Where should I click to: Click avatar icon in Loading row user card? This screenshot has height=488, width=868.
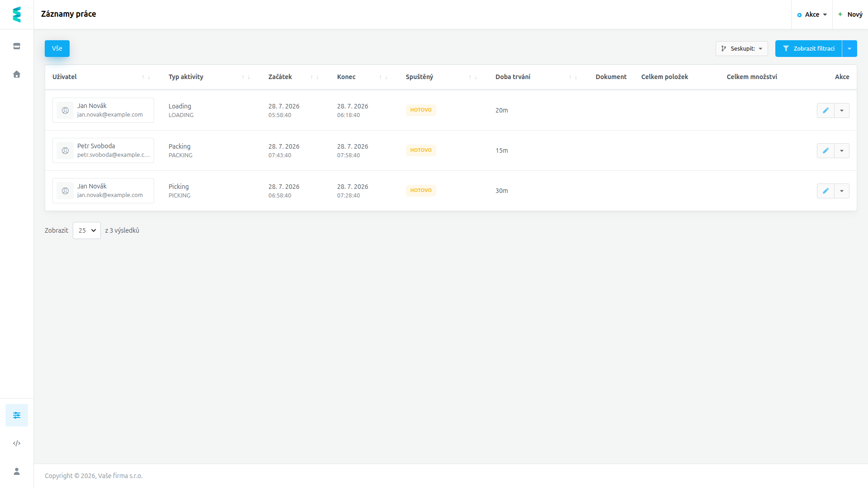click(65, 110)
